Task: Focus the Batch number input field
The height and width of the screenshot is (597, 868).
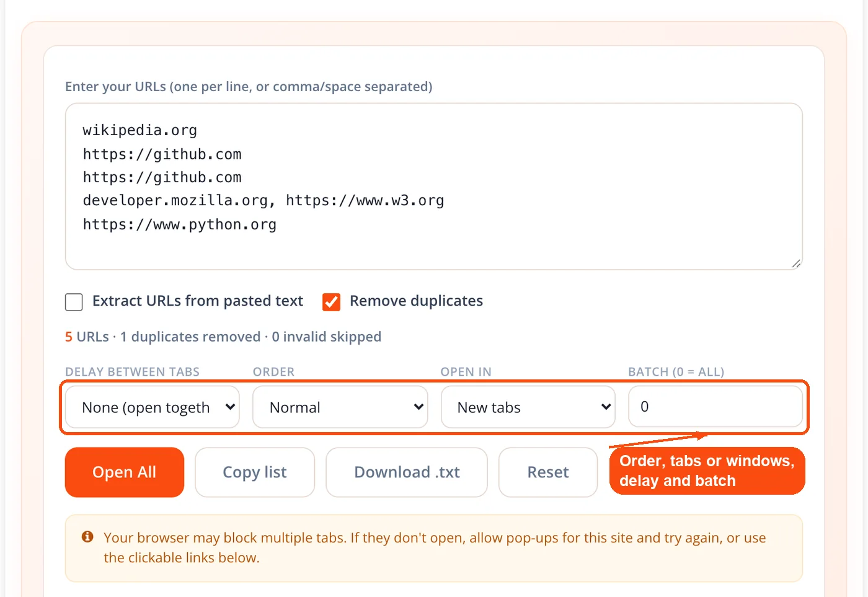Action: (715, 407)
